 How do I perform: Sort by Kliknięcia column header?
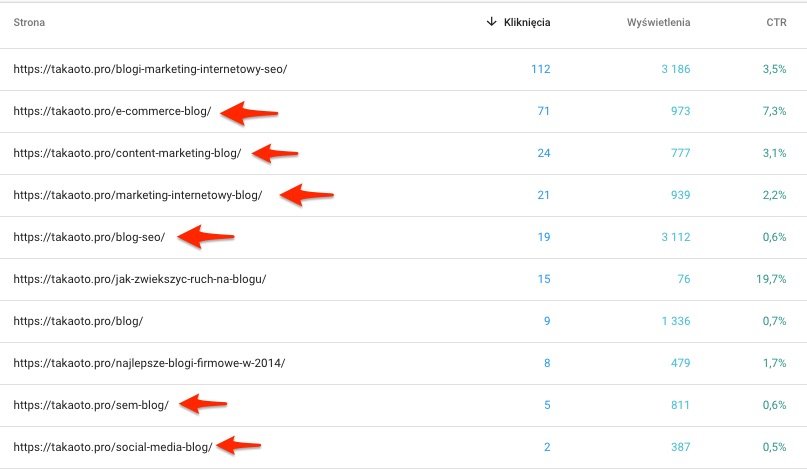pyautogui.click(x=527, y=22)
